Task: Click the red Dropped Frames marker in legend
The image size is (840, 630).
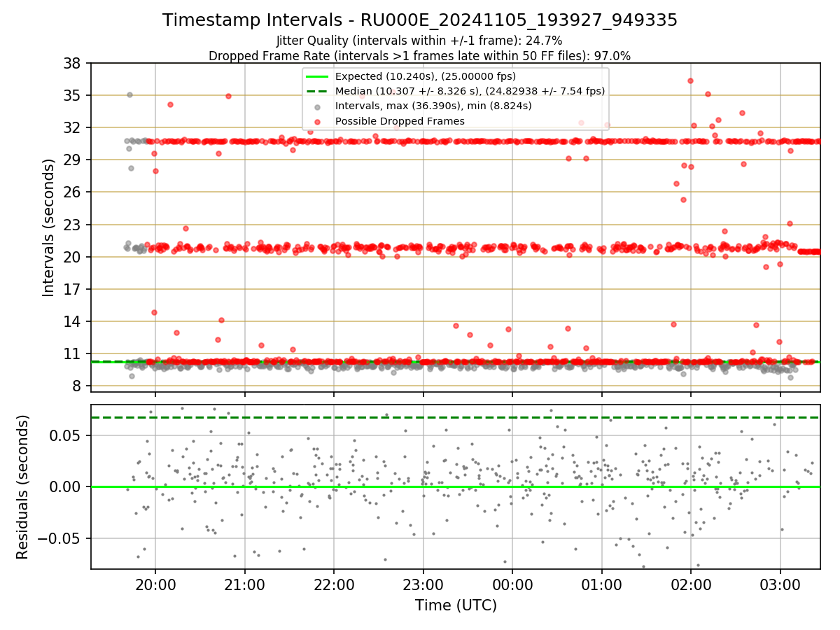Action: (318, 122)
